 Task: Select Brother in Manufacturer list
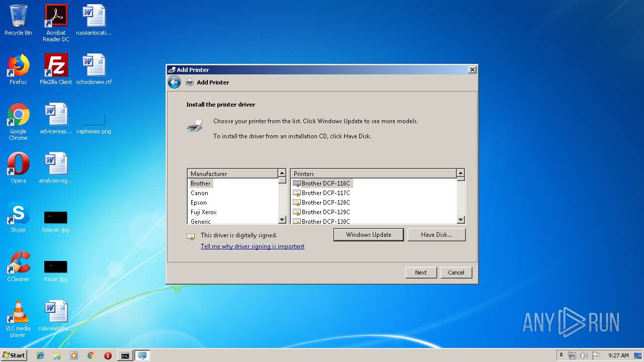point(201,184)
